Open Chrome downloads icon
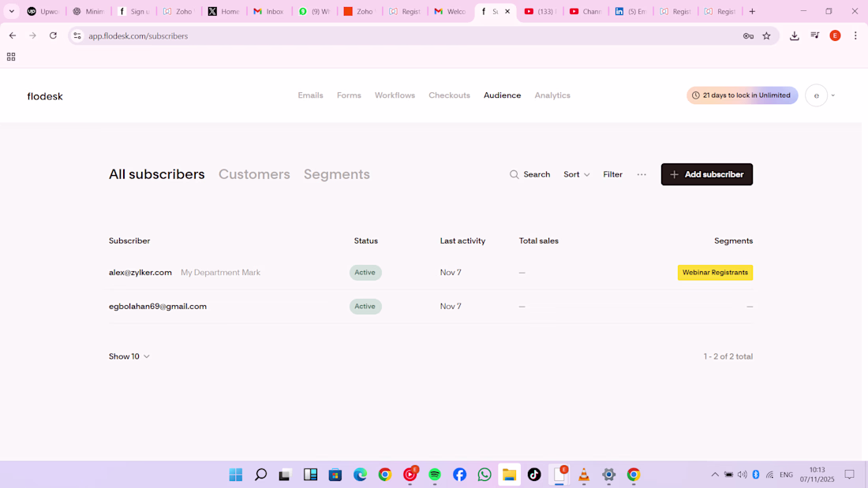 [795, 36]
